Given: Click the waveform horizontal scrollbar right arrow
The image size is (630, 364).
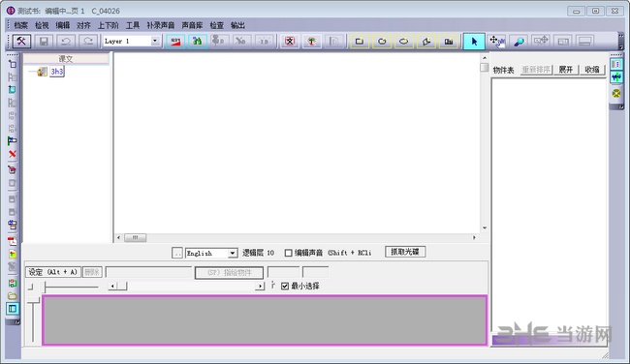Looking at the screenshot, I should click(x=260, y=287).
